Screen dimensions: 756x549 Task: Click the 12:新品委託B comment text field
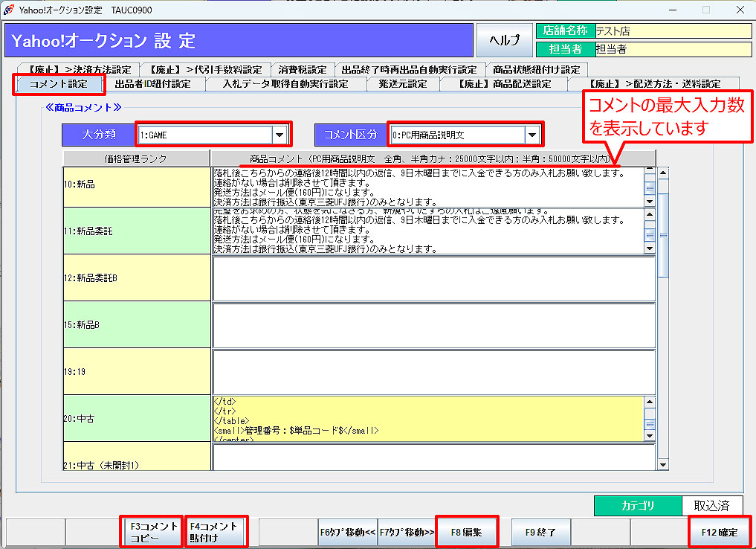pos(433,277)
